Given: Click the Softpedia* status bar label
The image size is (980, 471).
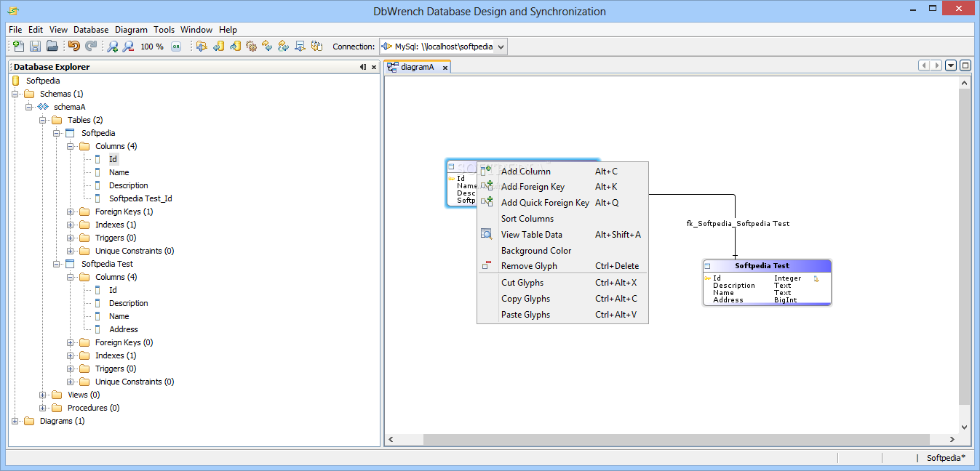Looking at the screenshot, I should point(946,458).
